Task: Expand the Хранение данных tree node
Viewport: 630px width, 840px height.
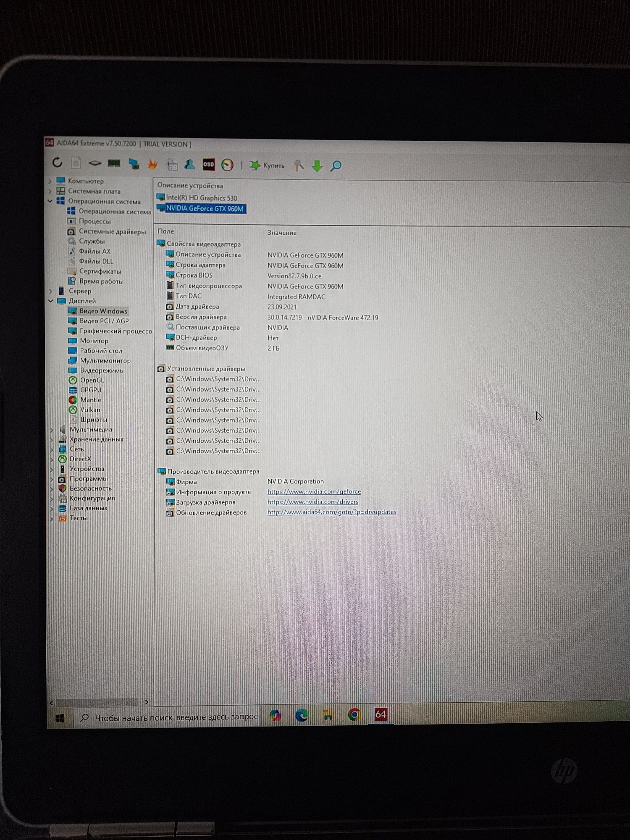Action: pos(52,439)
